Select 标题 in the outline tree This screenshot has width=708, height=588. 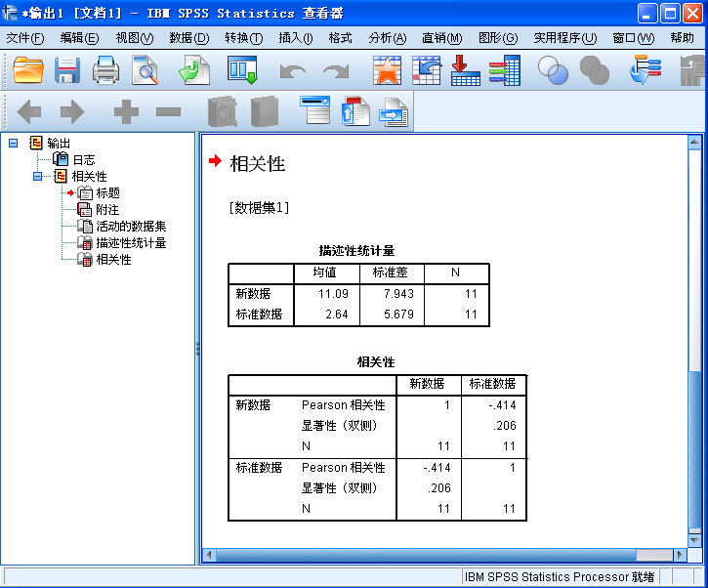point(108,192)
